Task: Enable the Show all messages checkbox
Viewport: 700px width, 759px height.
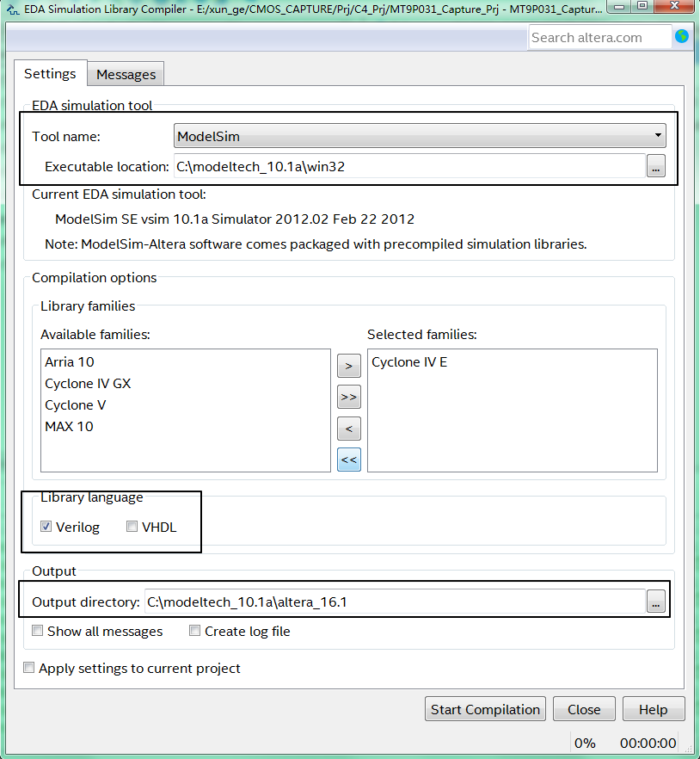Action: pos(37,630)
